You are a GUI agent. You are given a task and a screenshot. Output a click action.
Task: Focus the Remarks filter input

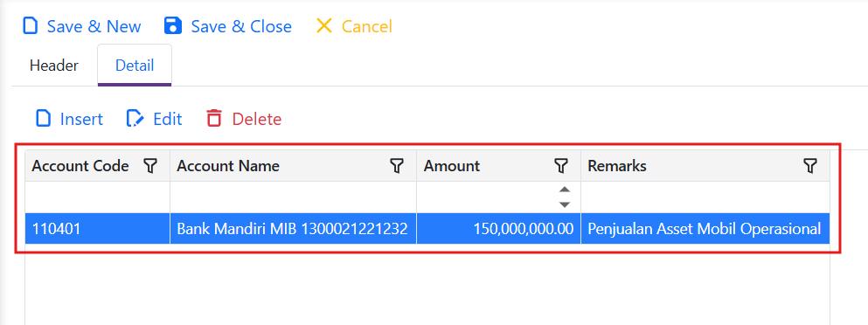click(705, 197)
